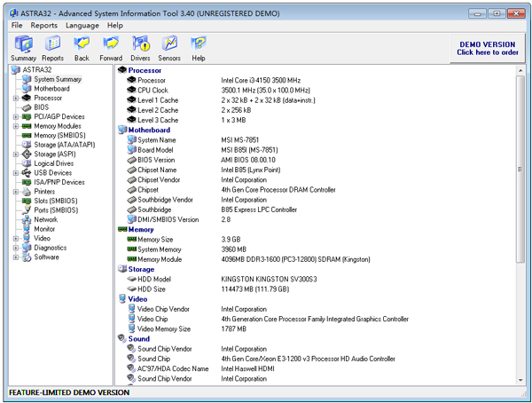The width and height of the screenshot is (532, 403).
Task: Expand the Processor tree node
Action: pos(16,99)
